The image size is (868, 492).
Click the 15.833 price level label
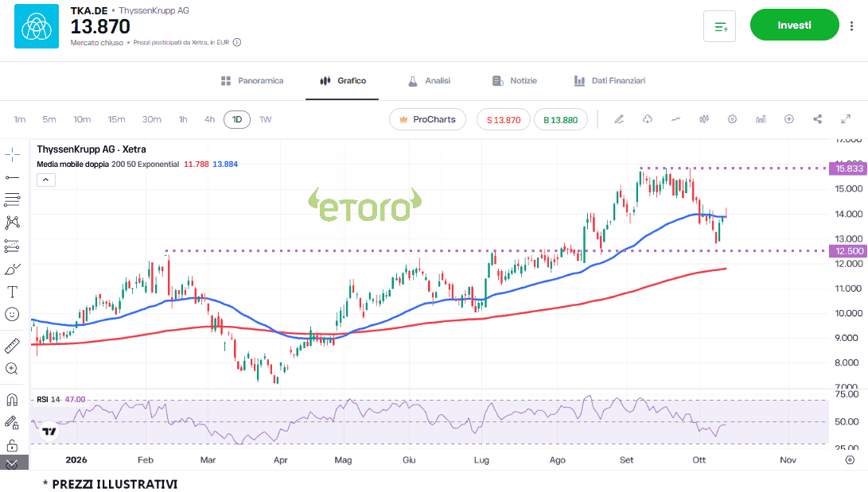(848, 169)
